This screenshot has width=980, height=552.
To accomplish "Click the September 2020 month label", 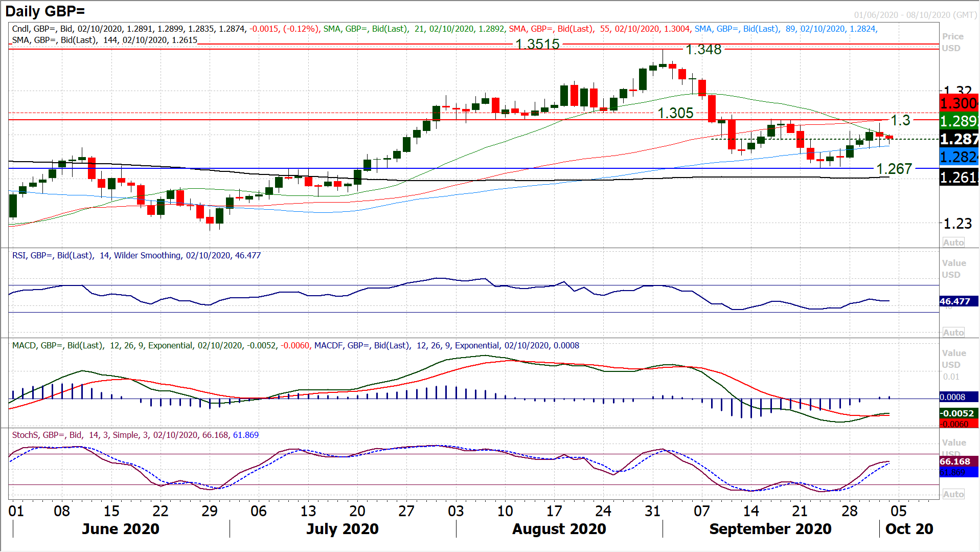I will 770,529.
